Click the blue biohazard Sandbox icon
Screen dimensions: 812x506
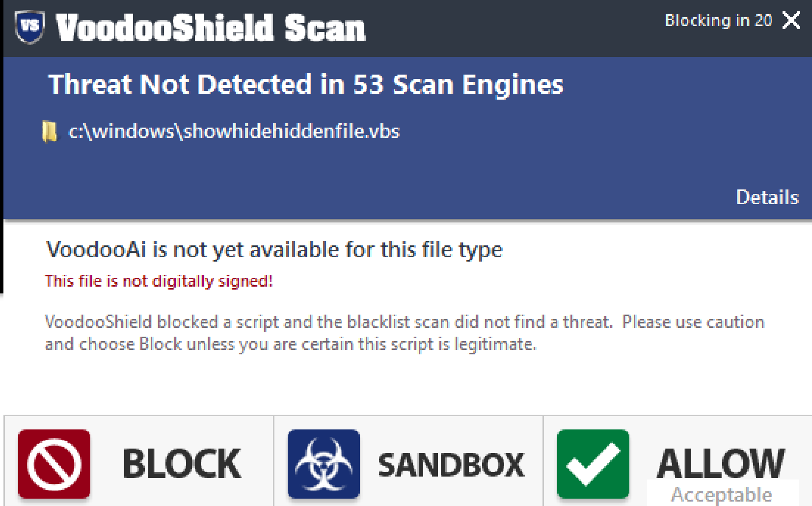(324, 464)
